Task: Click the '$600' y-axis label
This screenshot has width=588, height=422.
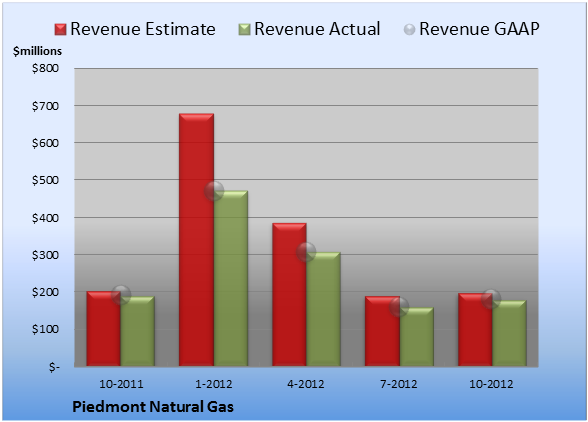Action: click(45, 143)
